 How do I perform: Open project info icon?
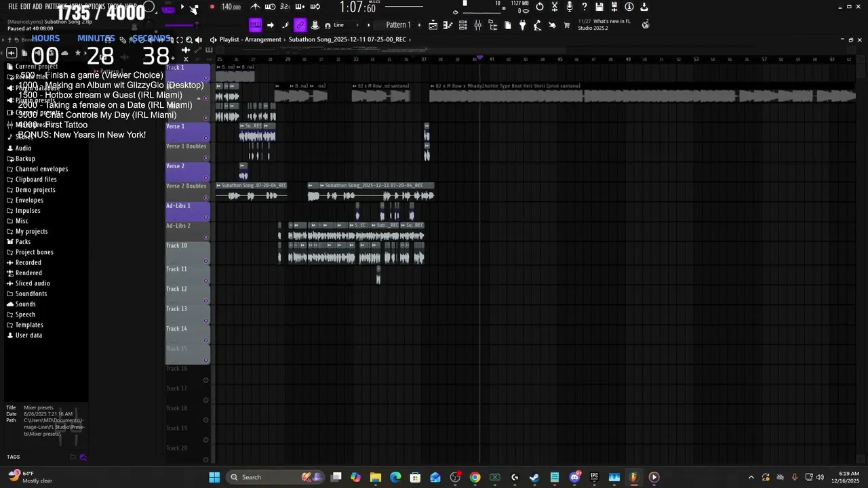pyautogui.click(x=629, y=7)
